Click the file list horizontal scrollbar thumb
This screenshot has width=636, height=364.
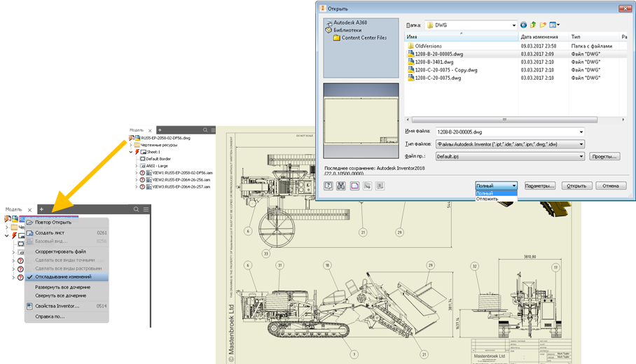[504, 120]
